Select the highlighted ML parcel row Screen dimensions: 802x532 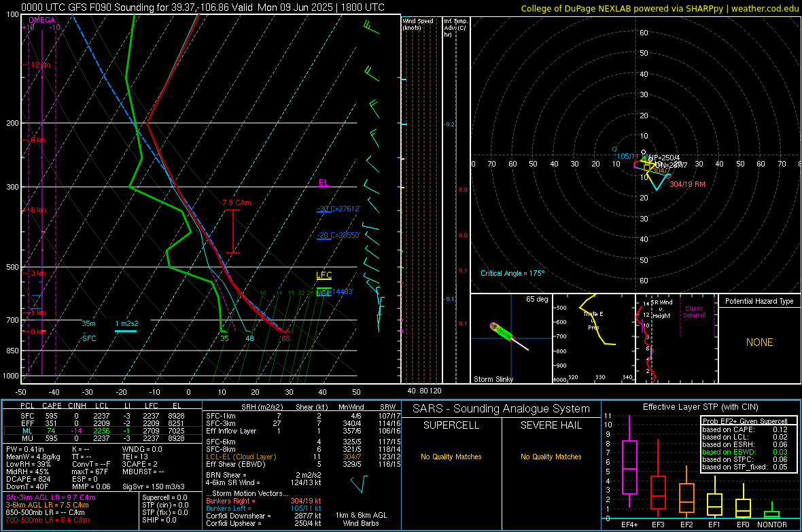point(101,431)
